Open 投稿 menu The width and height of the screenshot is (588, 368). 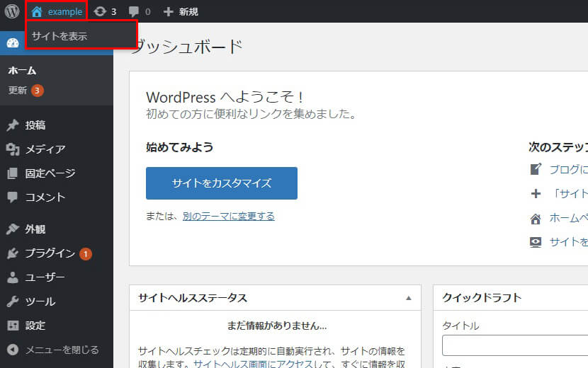[35, 125]
